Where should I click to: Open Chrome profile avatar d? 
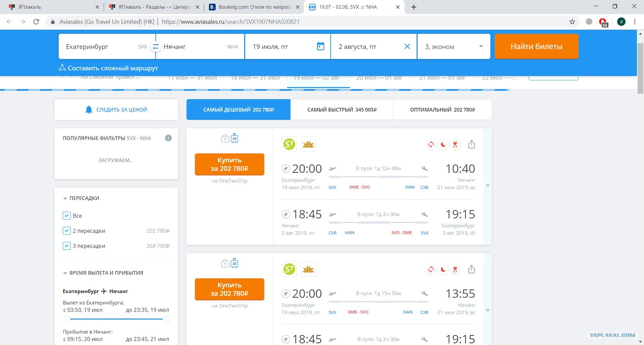coord(621,22)
